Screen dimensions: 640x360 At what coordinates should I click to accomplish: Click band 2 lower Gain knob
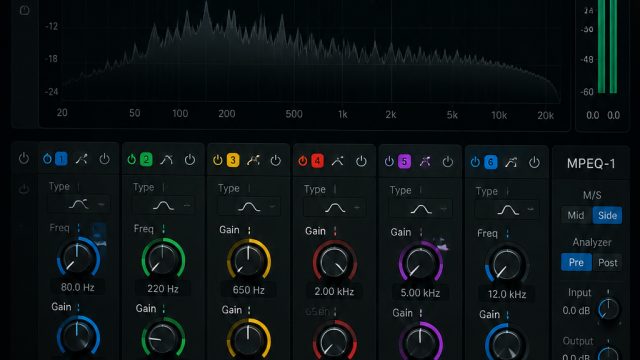click(x=163, y=338)
